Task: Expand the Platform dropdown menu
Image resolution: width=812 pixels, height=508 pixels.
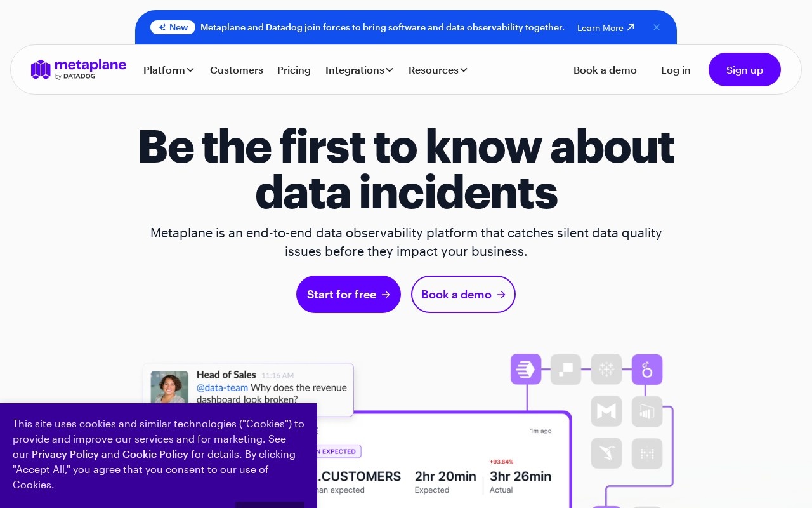Action: 169,70
